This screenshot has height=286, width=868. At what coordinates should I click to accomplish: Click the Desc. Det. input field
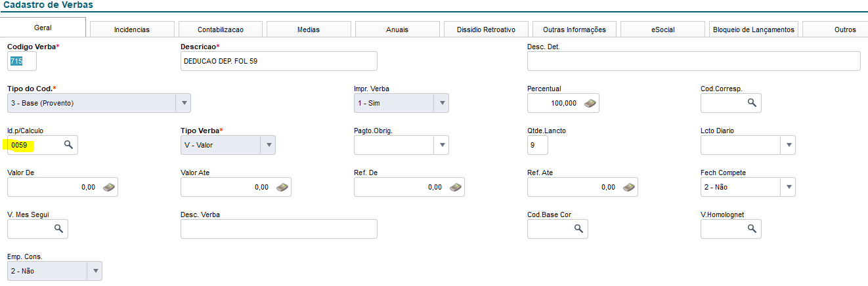click(693, 61)
